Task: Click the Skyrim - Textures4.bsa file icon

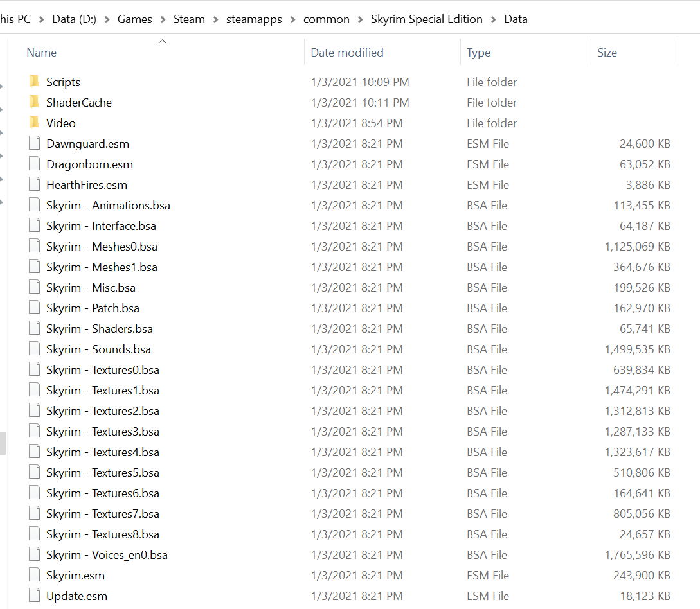Action: [x=34, y=452]
